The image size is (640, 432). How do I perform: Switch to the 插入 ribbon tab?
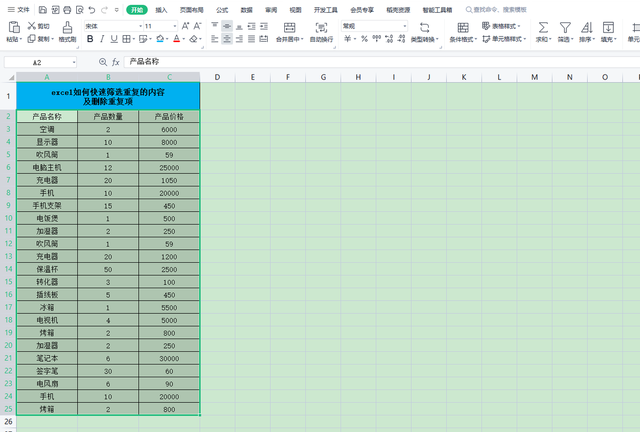(x=161, y=10)
